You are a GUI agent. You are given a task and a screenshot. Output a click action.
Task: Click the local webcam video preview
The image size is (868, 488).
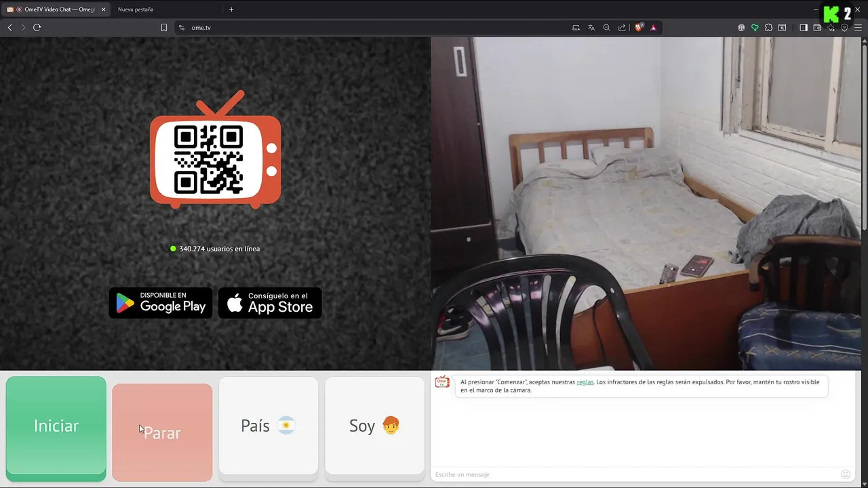point(646,203)
